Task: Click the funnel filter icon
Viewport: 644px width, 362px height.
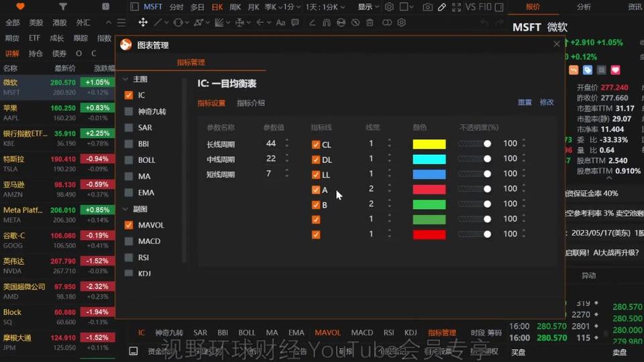Action: point(63,7)
